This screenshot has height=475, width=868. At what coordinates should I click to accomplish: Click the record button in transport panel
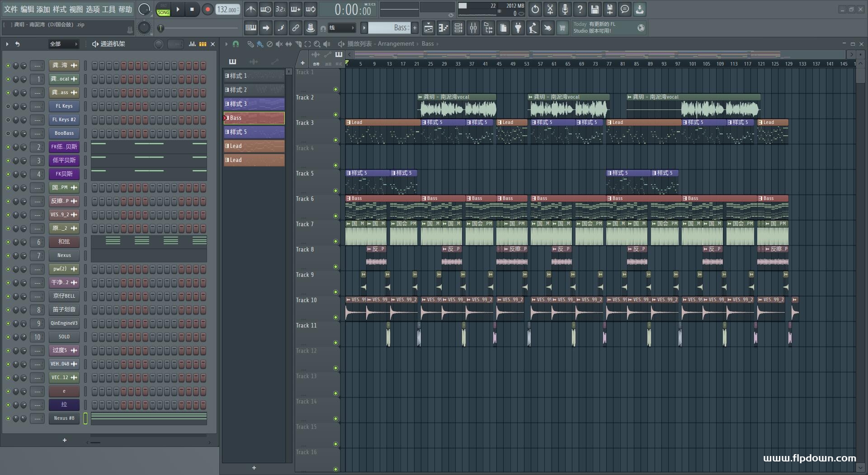pos(208,9)
